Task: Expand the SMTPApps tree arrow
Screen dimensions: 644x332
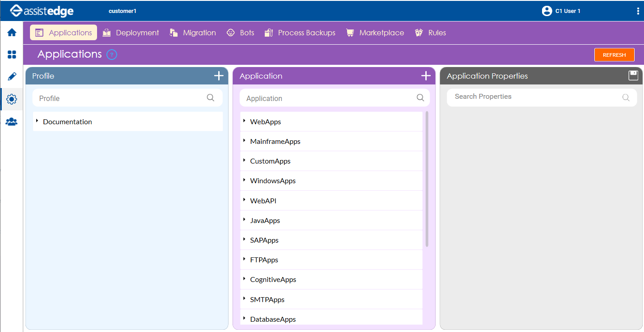Action: (x=244, y=299)
